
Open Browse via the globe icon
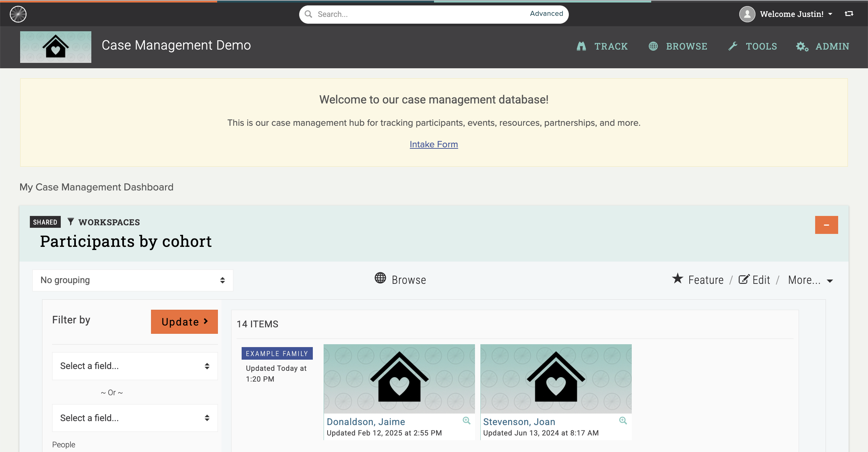click(653, 46)
